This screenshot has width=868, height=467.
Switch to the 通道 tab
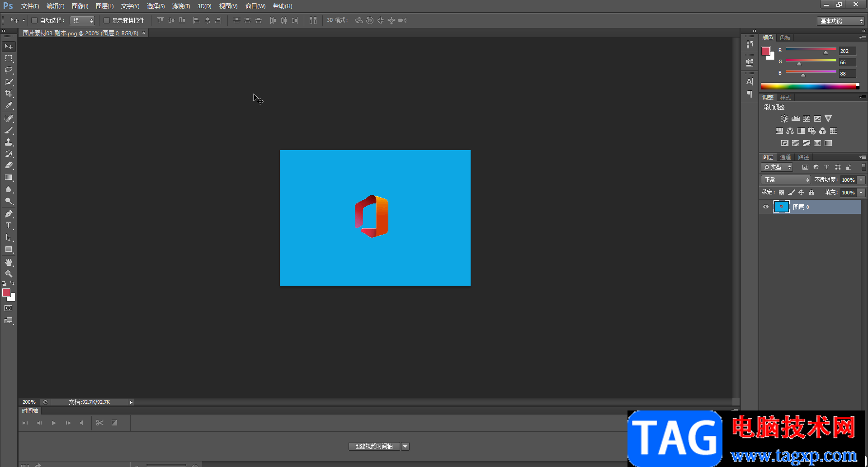tap(785, 157)
